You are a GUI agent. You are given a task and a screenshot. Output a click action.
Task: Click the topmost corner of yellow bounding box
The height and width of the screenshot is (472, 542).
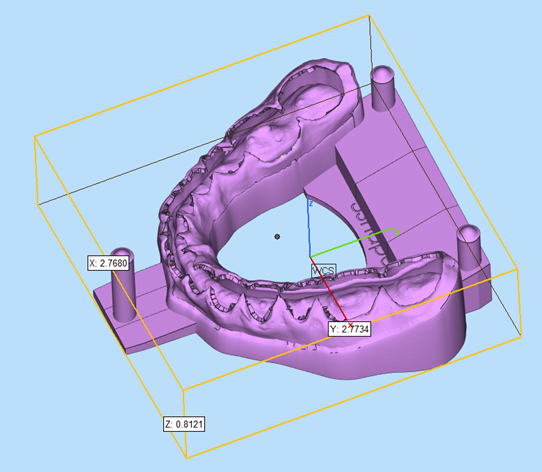click(x=369, y=15)
